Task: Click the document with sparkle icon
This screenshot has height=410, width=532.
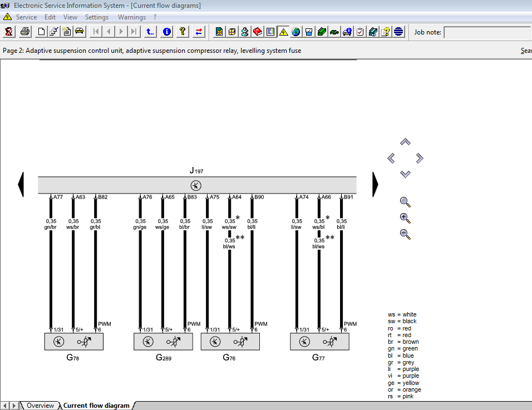Action: (67, 32)
